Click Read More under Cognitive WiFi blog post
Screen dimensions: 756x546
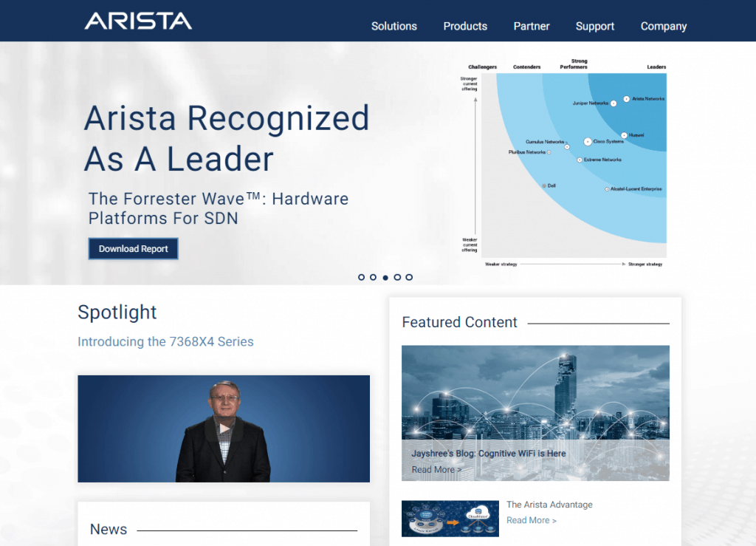pyautogui.click(x=436, y=469)
